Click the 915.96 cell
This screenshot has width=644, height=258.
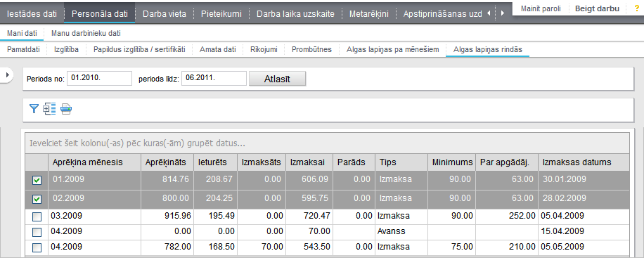[167, 216]
